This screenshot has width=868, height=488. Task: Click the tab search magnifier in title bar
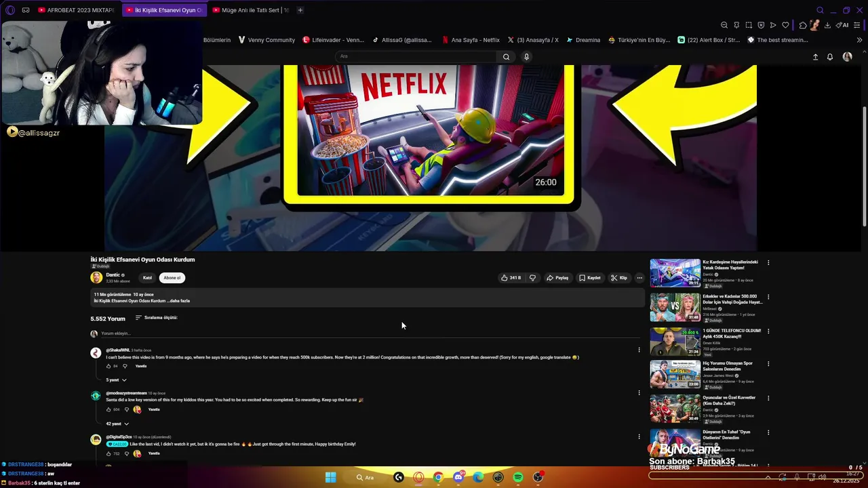tap(820, 10)
